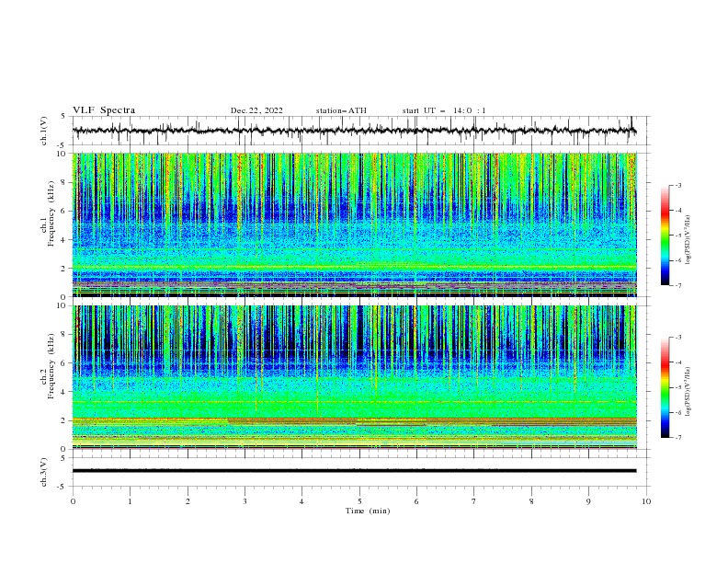This screenshot has width=728, height=563.
Task: Click the '5' tick on the time axis
Action: (x=359, y=501)
